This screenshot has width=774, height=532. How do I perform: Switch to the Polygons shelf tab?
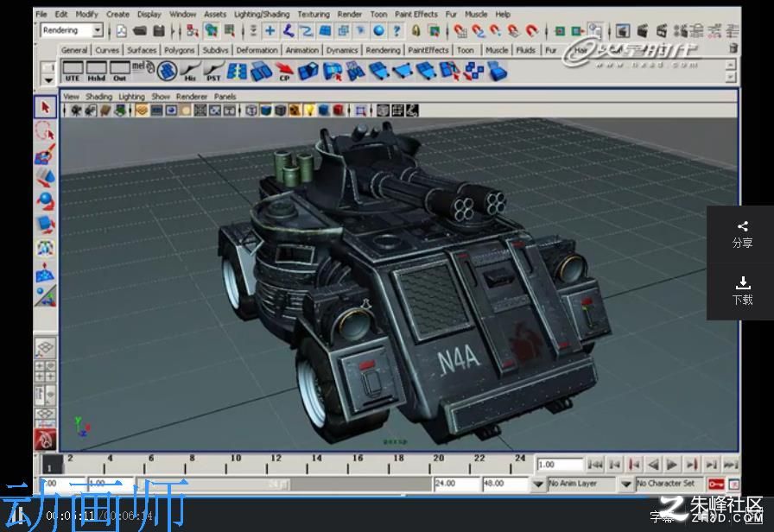(179, 50)
